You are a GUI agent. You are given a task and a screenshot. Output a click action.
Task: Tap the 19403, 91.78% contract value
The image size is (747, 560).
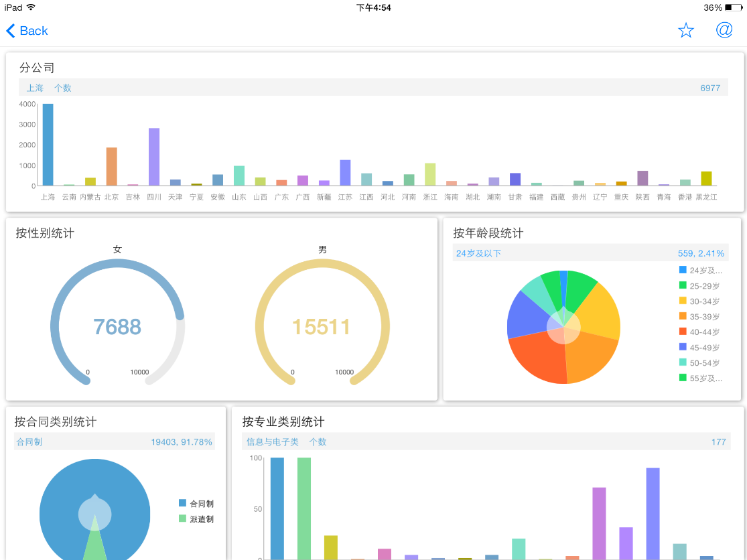point(182,442)
